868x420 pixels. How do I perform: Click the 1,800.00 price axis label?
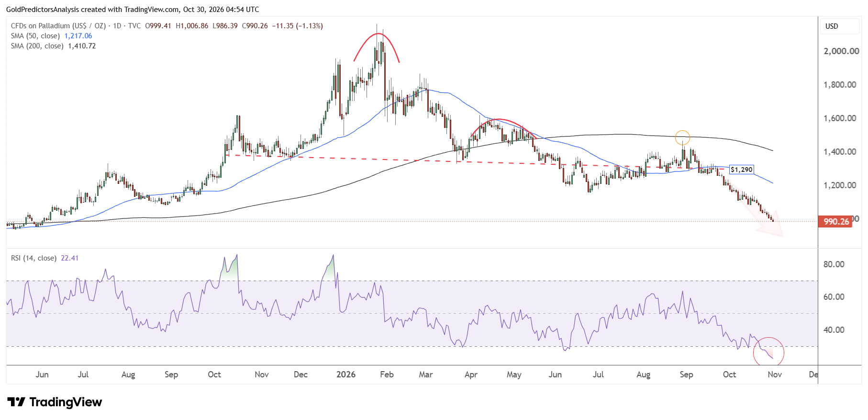coord(840,85)
